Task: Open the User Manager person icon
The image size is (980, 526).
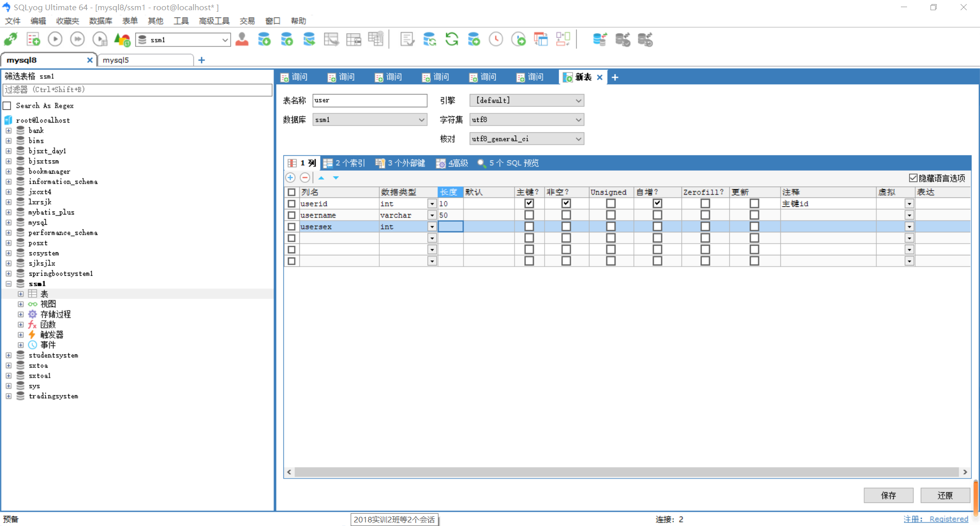Action: tap(242, 39)
